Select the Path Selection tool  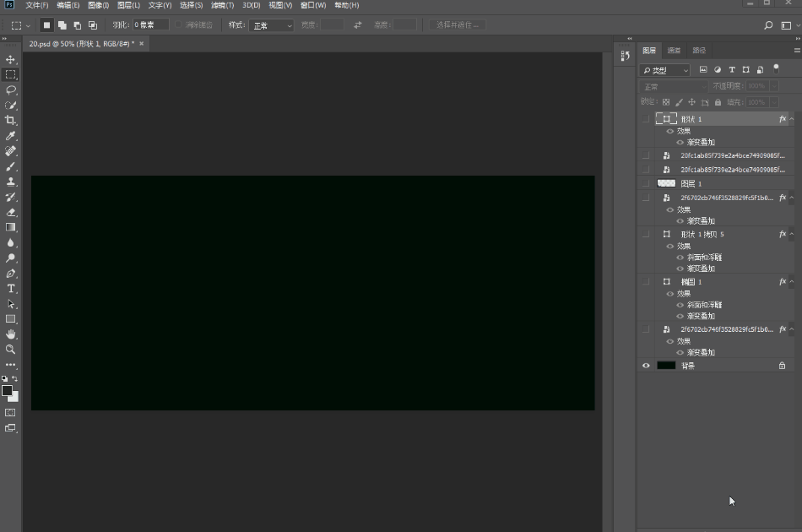coord(11,304)
